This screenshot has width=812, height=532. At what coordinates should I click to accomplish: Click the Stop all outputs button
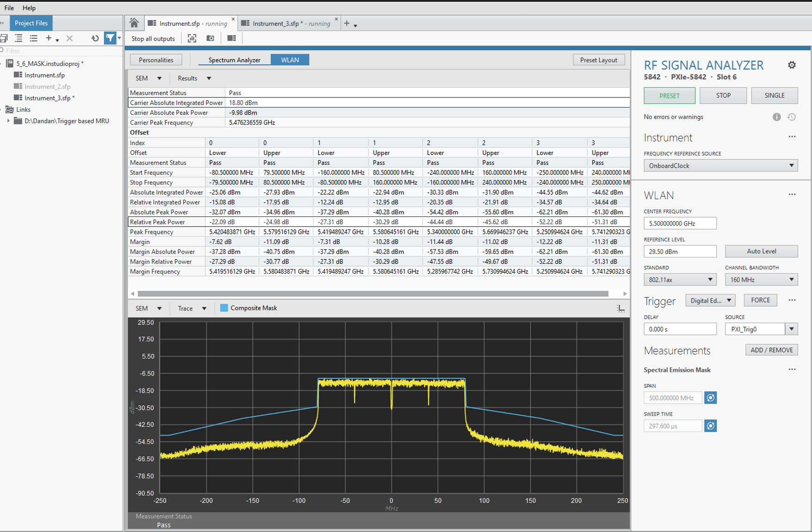click(153, 39)
